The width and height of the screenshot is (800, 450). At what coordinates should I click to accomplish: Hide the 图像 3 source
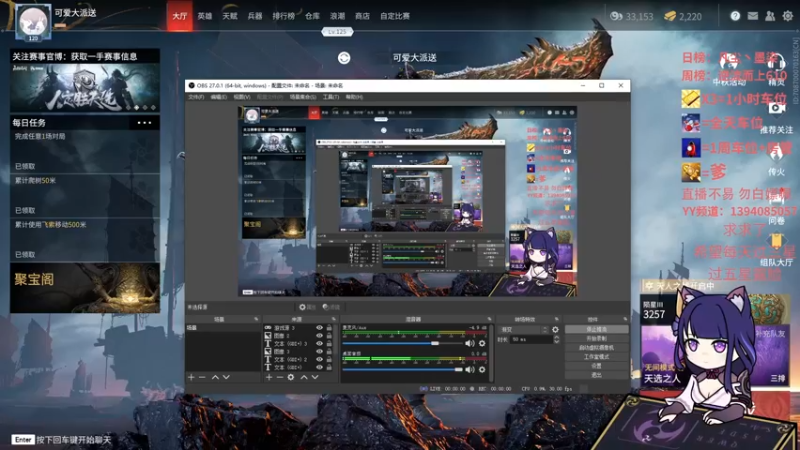319,352
